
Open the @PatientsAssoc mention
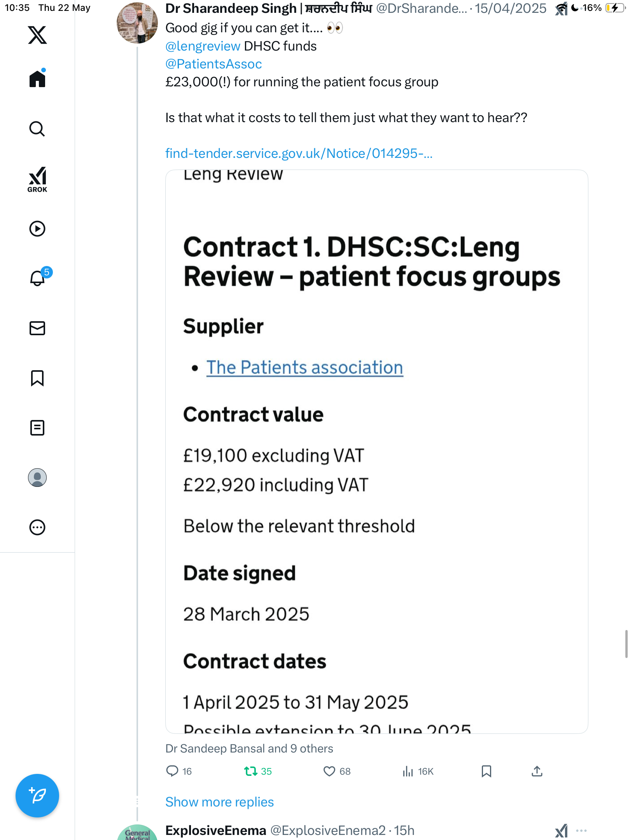213,64
